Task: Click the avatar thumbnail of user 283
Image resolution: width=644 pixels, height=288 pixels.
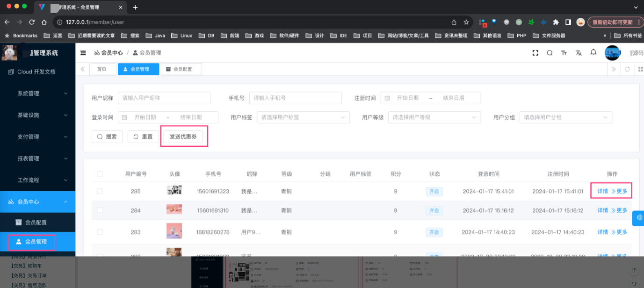Action: [174, 232]
